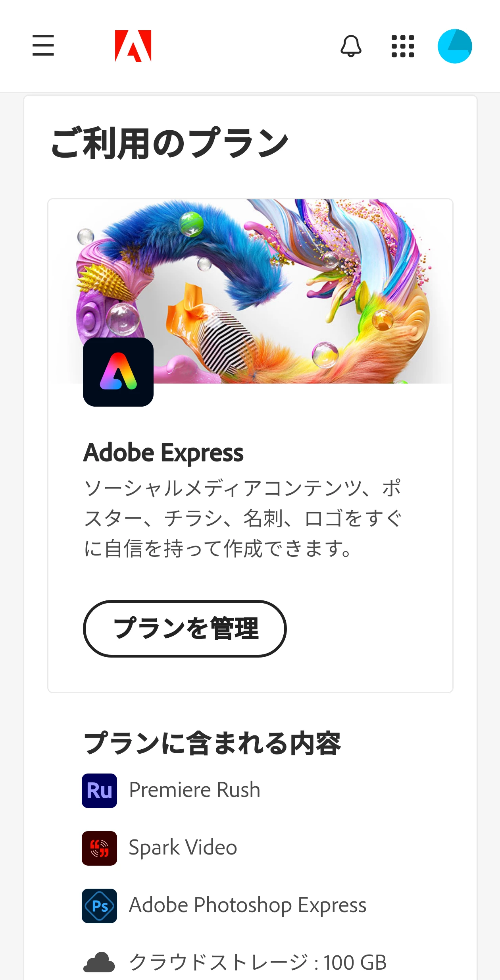Click the Adobe Express app icon
The image size is (500, 980).
[118, 372]
